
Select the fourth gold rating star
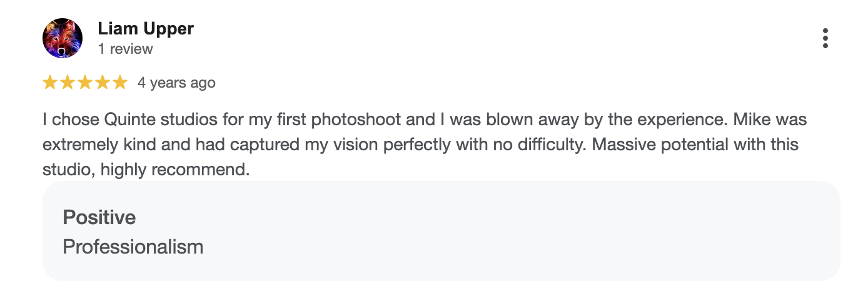point(102,83)
